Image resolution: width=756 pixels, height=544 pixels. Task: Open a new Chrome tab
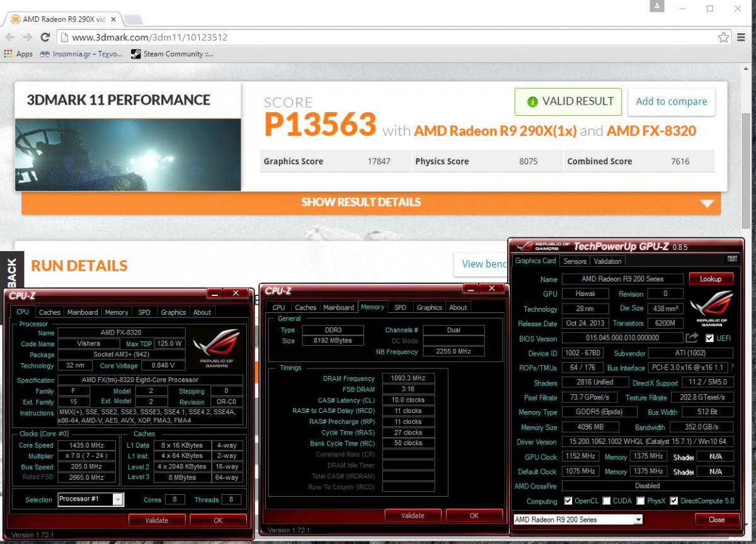[x=132, y=20]
